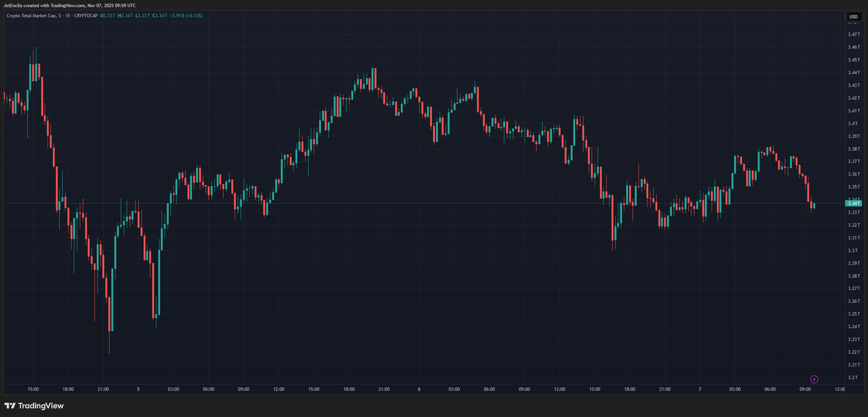This screenshot has height=417, width=868.
Task: Click the 3.2T label on price axis
Action: (x=853, y=377)
